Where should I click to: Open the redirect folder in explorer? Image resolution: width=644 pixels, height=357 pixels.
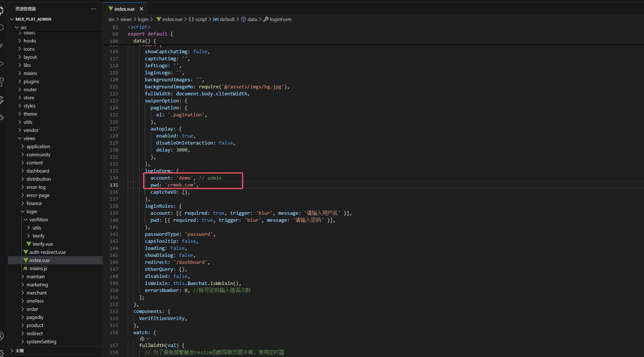(x=35, y=333)
